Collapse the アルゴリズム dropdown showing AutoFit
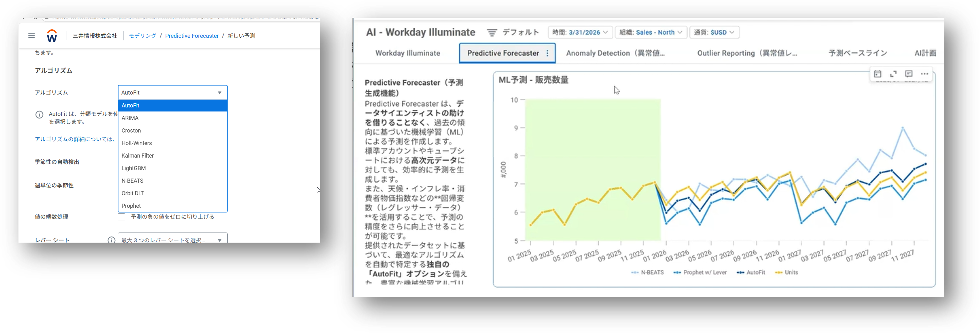The image size is (980, 333). [x=172, y=92]
